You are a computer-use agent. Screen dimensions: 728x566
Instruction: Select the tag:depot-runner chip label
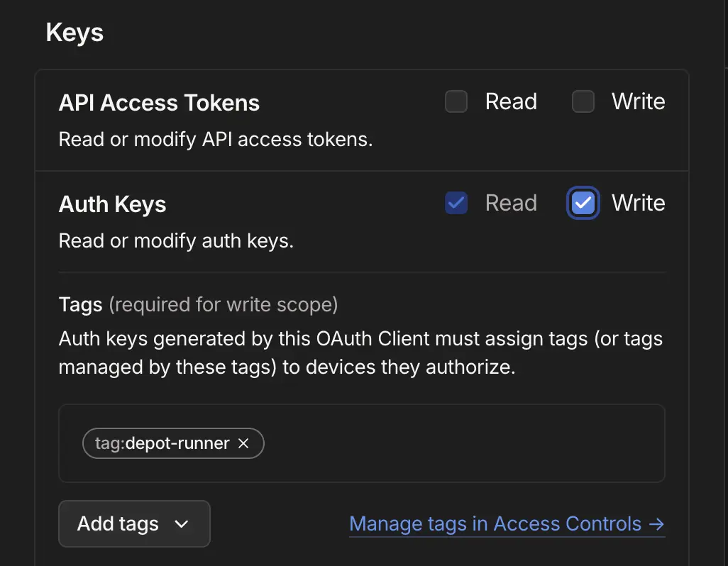coord(162,443)
